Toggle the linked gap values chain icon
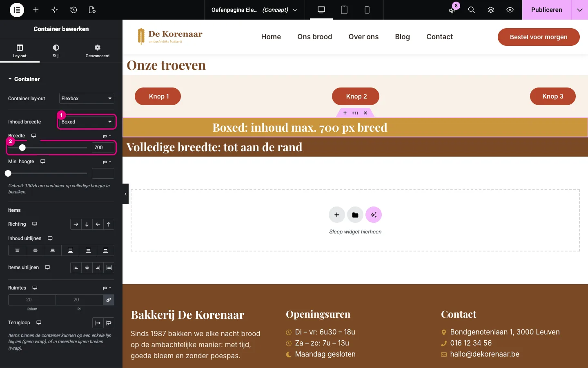Screen dimensions: 588x368 109,300
